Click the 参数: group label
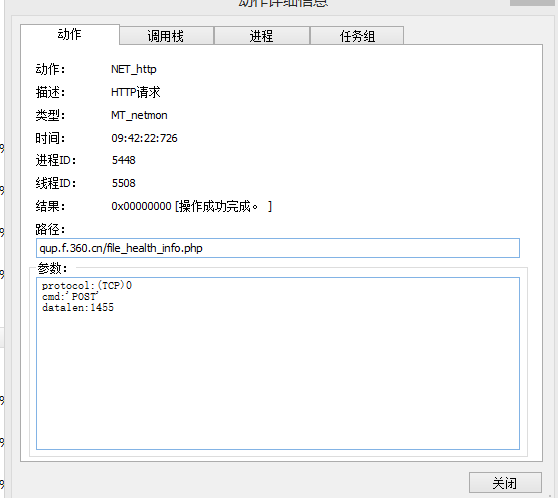This screenshot has width=558, height=498. click(52, 268)
